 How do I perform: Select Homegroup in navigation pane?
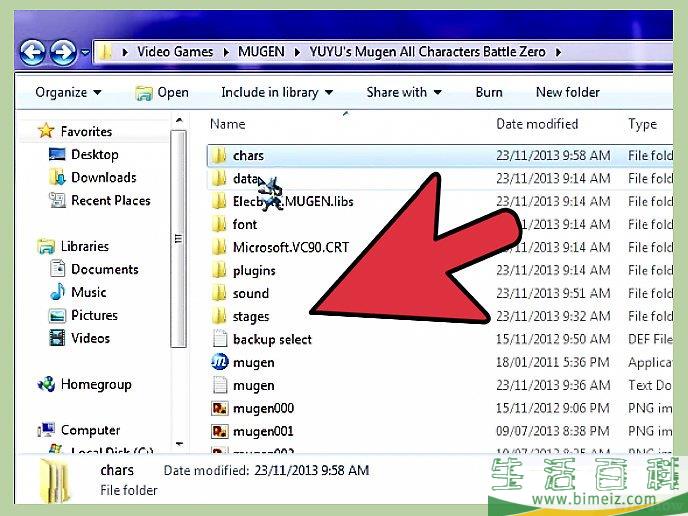(x=96, y=384)
